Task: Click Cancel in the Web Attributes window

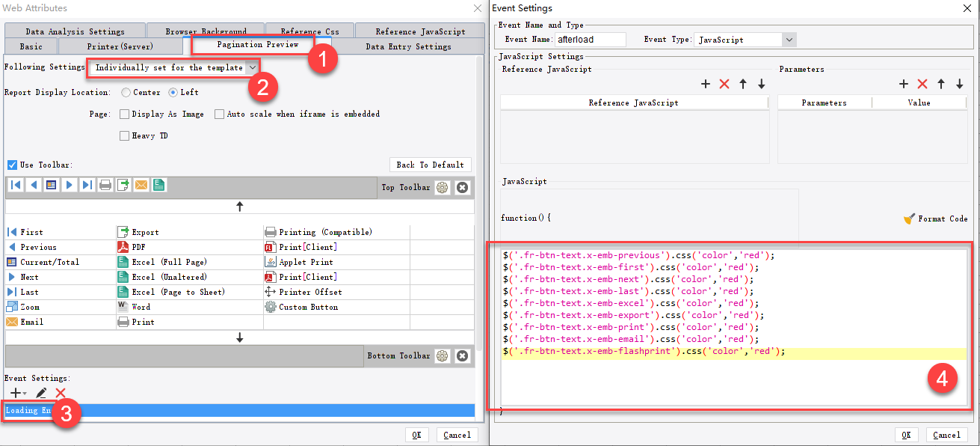Action: [457, 435]
